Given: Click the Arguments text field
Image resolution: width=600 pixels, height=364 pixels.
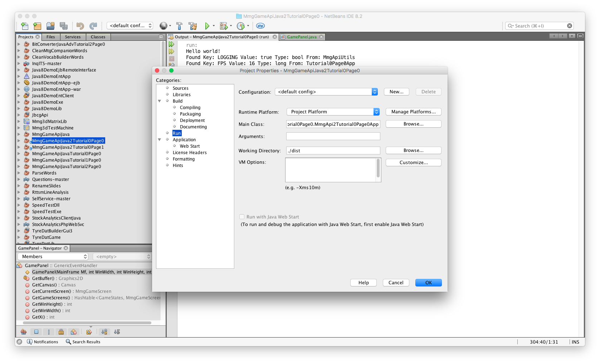Looking at the screenshot, I should click(x=333, y=136).
